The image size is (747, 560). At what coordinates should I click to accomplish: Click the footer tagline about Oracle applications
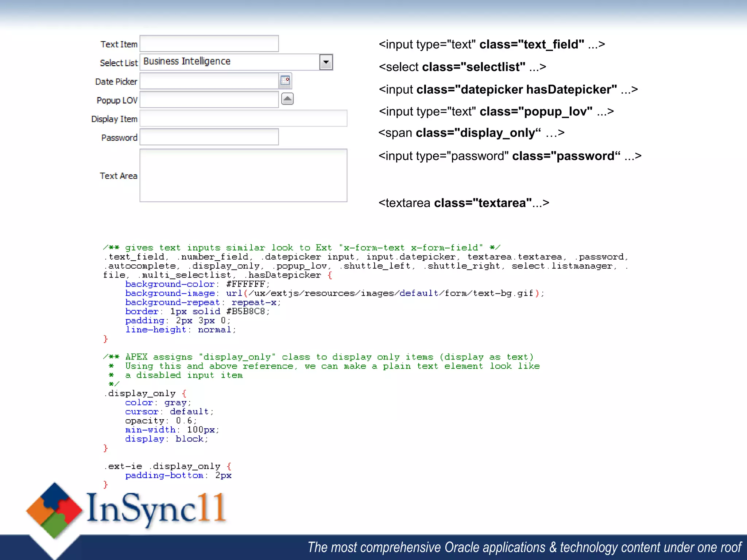point(525,548)
